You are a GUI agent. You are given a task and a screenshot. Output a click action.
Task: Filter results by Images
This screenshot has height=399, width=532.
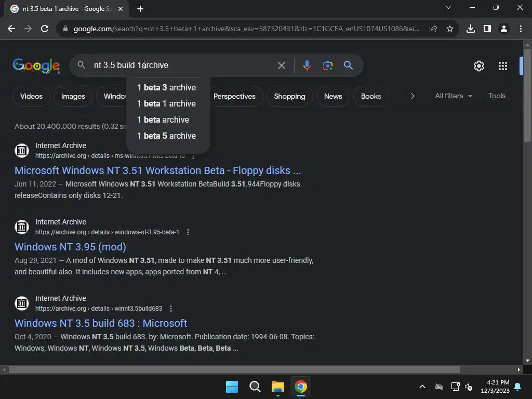(x=73, y=96)
